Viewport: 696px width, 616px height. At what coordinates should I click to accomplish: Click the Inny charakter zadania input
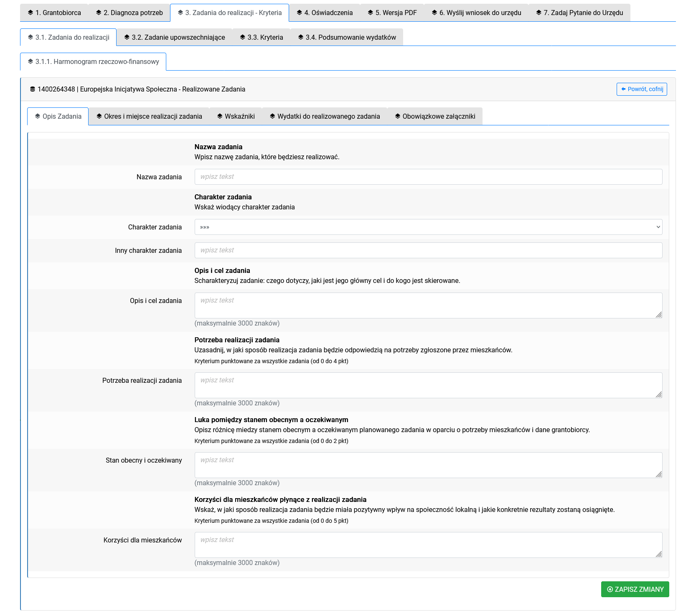[428, 250]
